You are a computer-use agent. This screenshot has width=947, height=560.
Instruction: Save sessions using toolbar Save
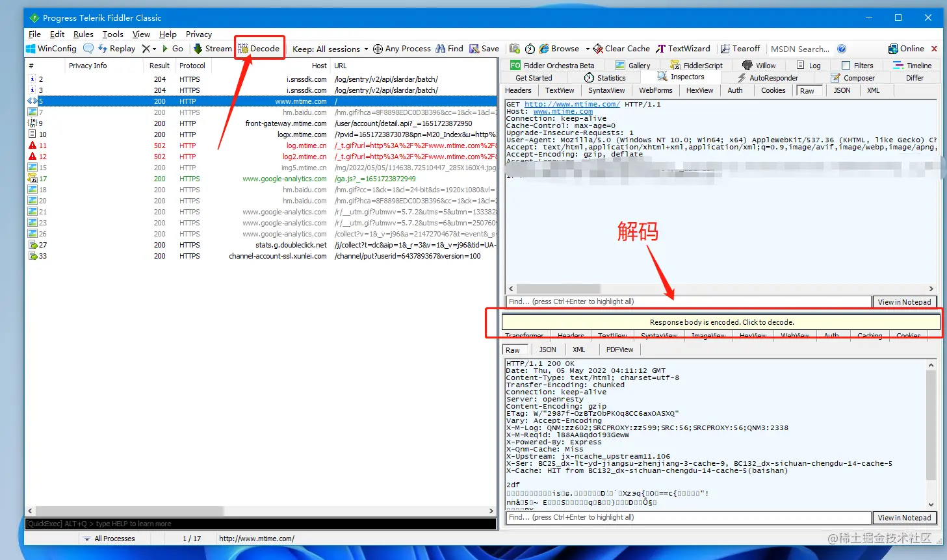(484, 49)
